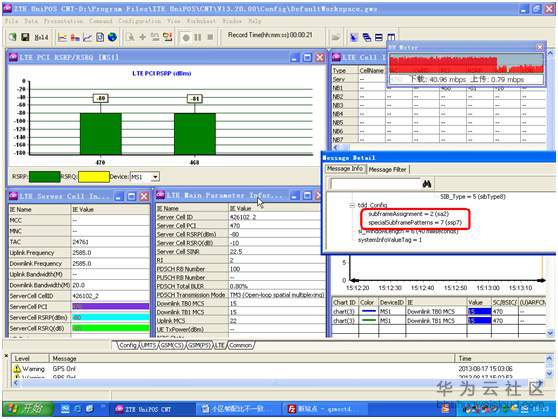Select the Message Info tab
Image resolution: width=558 pixels, height=419 pixels.
tap(344, 169)
